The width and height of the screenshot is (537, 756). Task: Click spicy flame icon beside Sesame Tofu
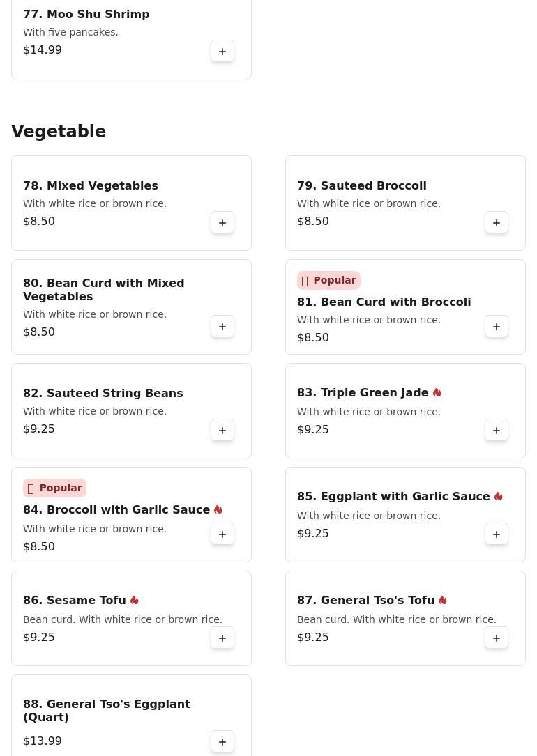pyautogui.click(x=135, y=600)
